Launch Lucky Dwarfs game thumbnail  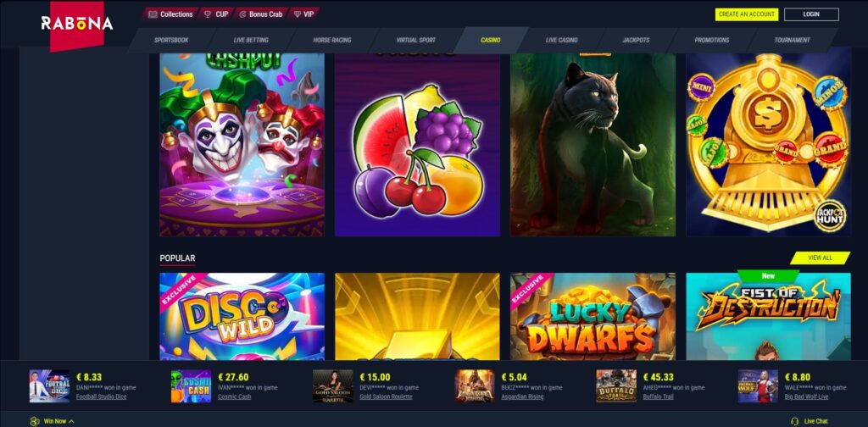593,316
